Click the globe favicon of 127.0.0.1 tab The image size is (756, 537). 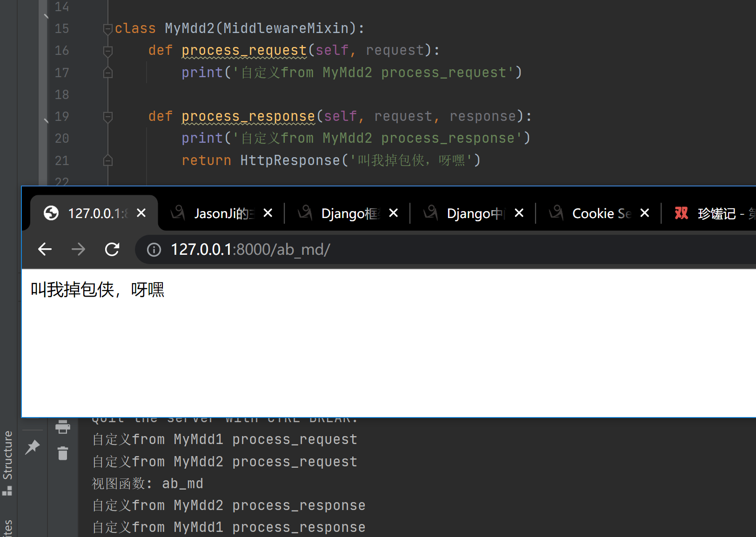coord(51,213)
